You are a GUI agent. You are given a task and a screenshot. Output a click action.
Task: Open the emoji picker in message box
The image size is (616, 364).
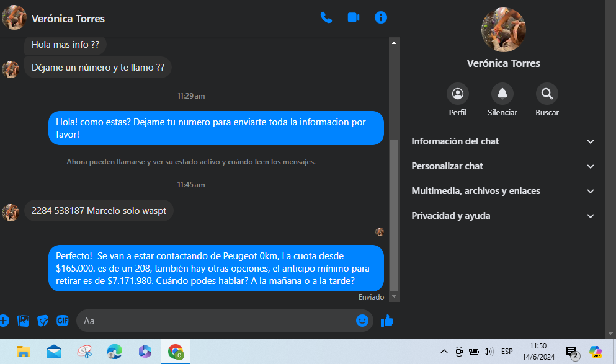coord(362,321)
